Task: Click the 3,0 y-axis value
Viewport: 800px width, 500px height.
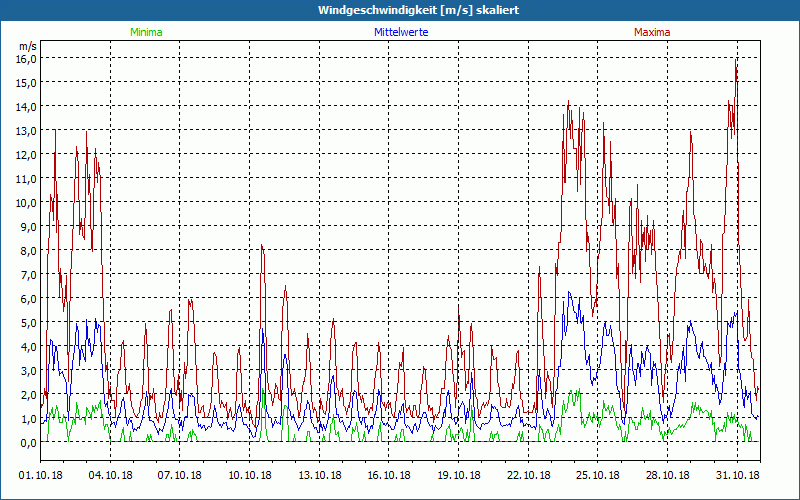Action: pyautogui.click(x=30, y=370)
